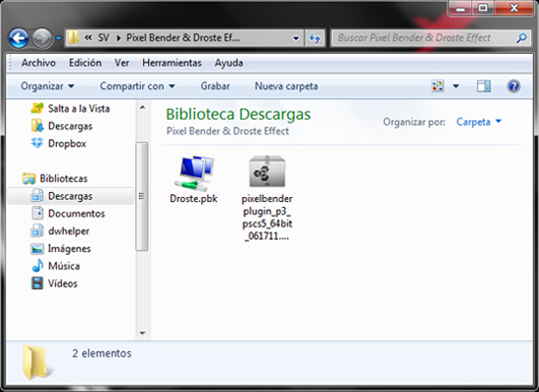This screenshot has width=539, height=392.
Task: Select the SV breadcrumb in address bar
Action: [x=104, y=38]
